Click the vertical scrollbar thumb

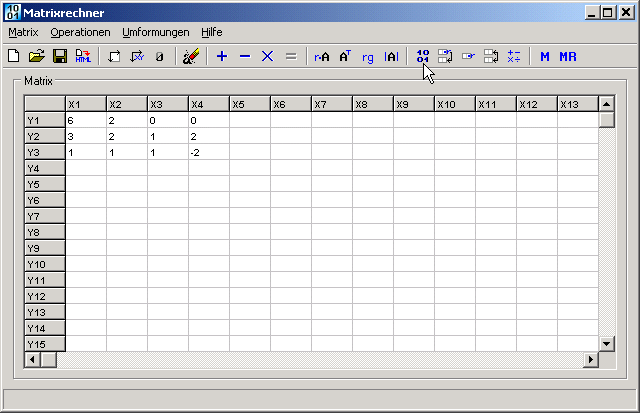(x=607, y=120)
